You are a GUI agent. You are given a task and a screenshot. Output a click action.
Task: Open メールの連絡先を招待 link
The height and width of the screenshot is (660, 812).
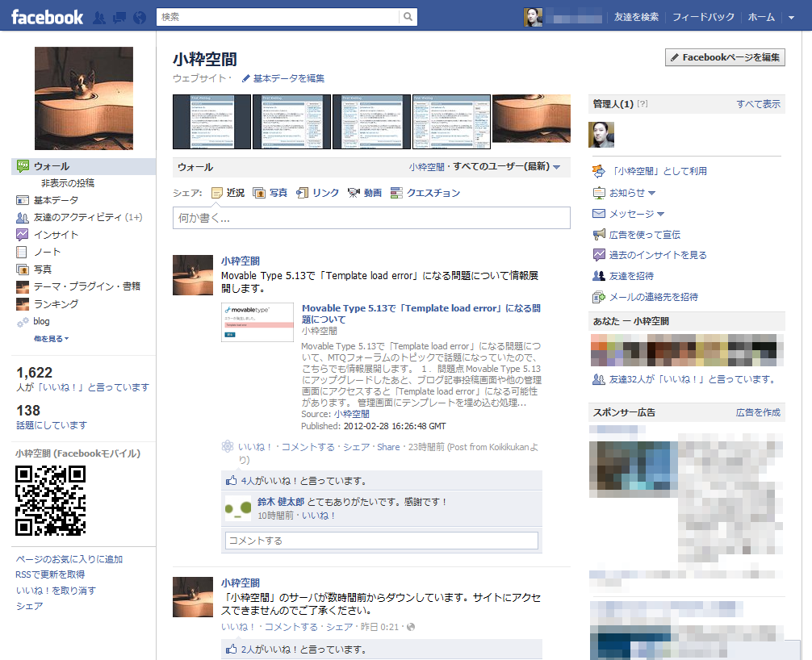click(654, 297)
